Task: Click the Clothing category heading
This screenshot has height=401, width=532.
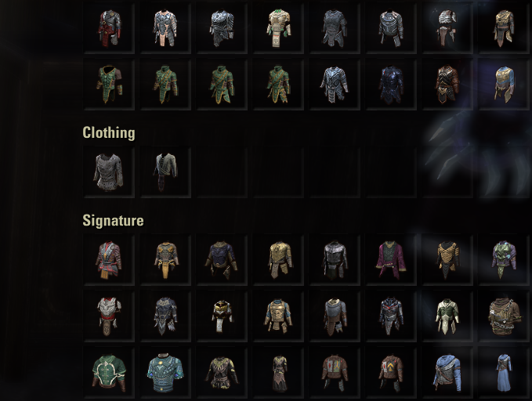Action: [109, 132]
